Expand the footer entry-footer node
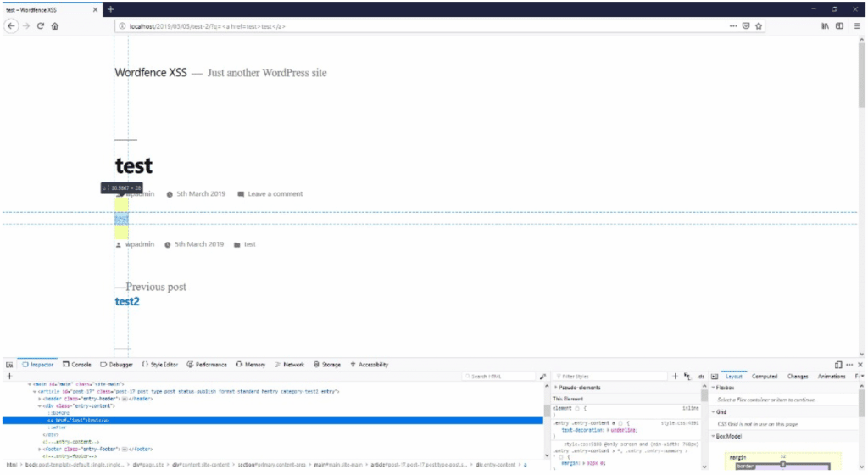Image resolution: width=868 pixels, height=475 pixels. click(39, 450)
